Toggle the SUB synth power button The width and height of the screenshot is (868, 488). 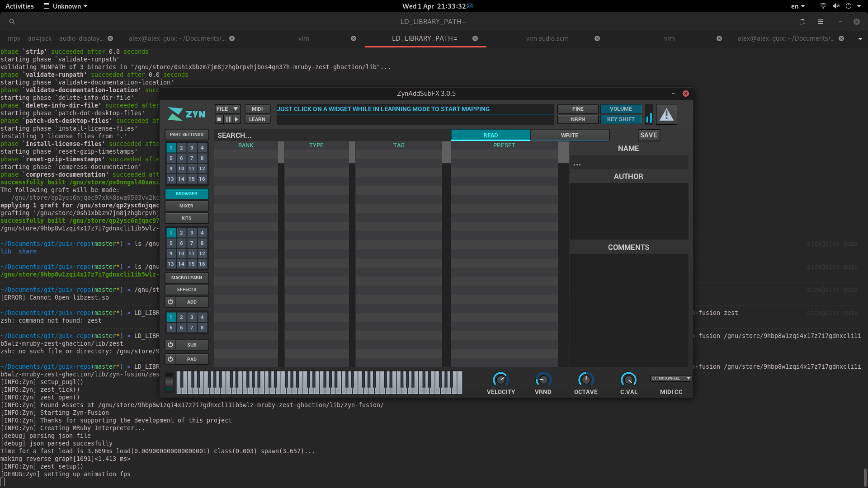(x=170, y=345)
